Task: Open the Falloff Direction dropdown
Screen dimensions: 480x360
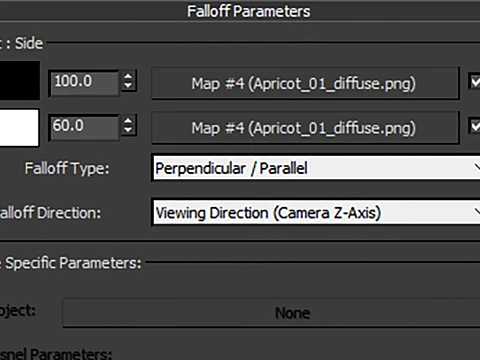Action: 316,213
